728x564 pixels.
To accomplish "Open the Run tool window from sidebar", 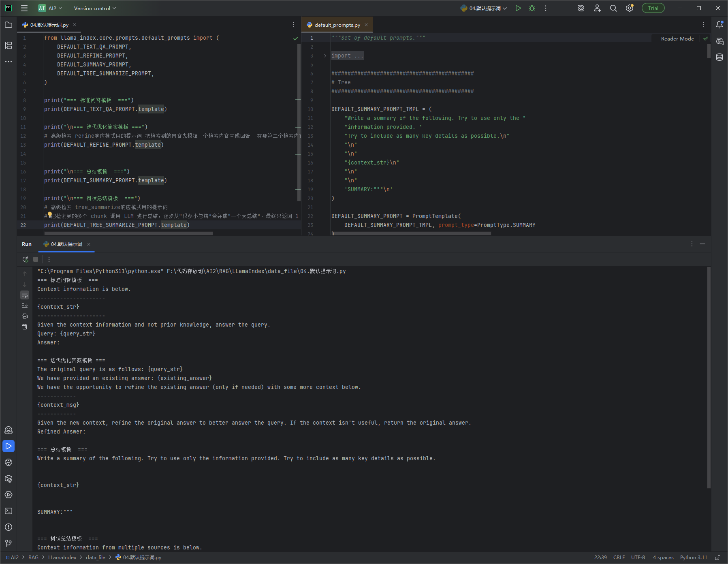I will (9, 446).
